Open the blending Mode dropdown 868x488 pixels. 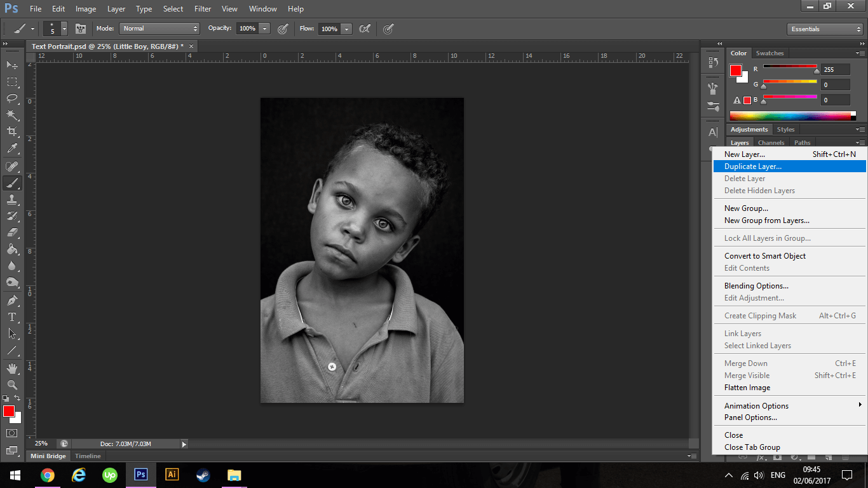tap(159, 29)
